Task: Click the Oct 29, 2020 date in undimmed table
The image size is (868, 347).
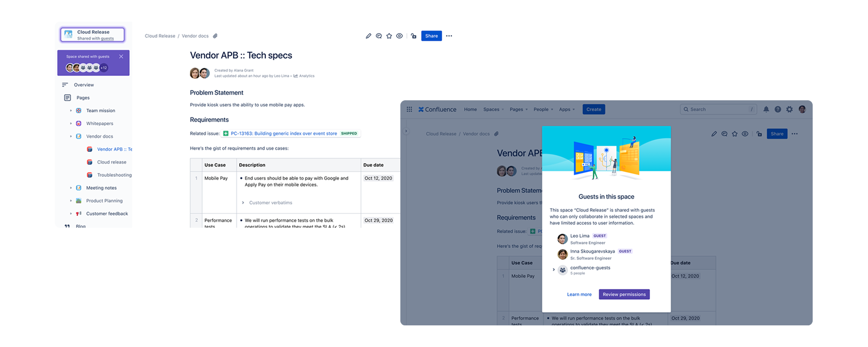Action: (378, 220)
